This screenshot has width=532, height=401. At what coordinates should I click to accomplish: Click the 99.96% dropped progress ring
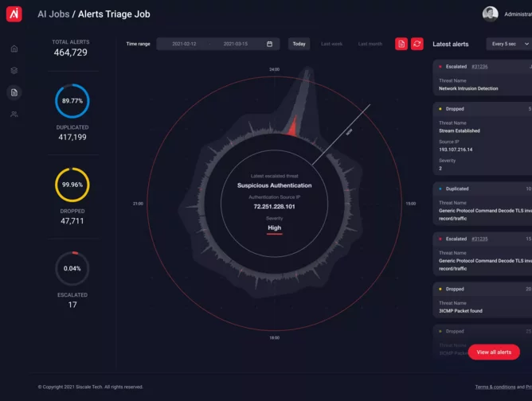click(72, 185)
